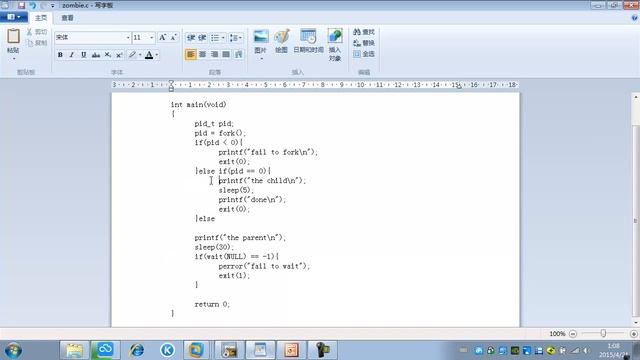Click the ruler's first-line indent marker
Viewport: 640px width, 360px height.
tap(171, 83)
